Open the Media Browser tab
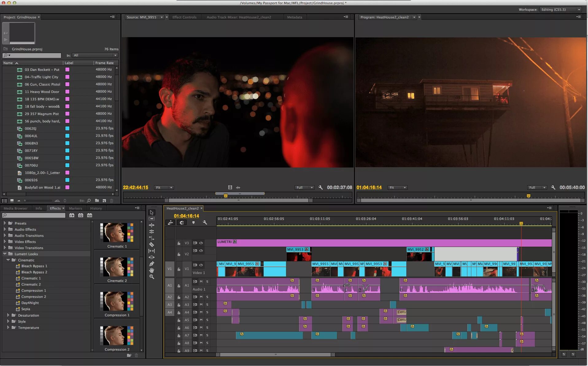Screen dimensions: 588x366 pyautogui.click(x=15, y=208)
